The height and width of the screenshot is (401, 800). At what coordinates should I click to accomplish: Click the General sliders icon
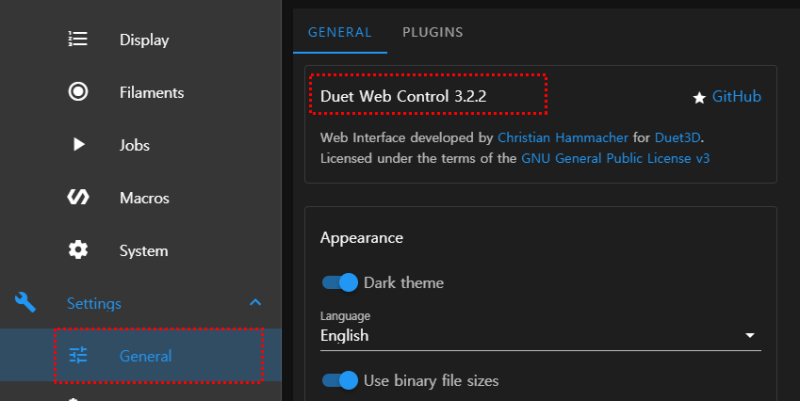[78, 355]
